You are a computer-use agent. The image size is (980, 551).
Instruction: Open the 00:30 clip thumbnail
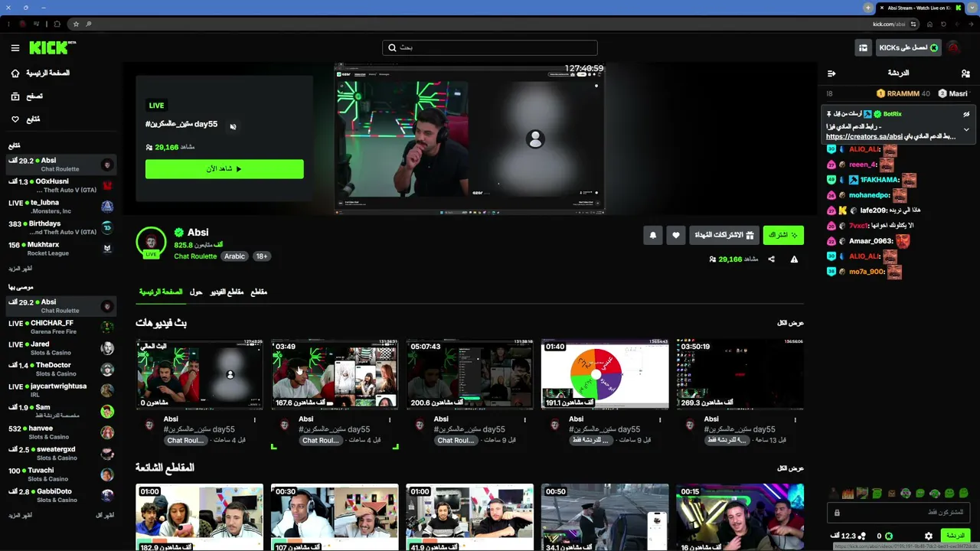[x=335, y=517]
